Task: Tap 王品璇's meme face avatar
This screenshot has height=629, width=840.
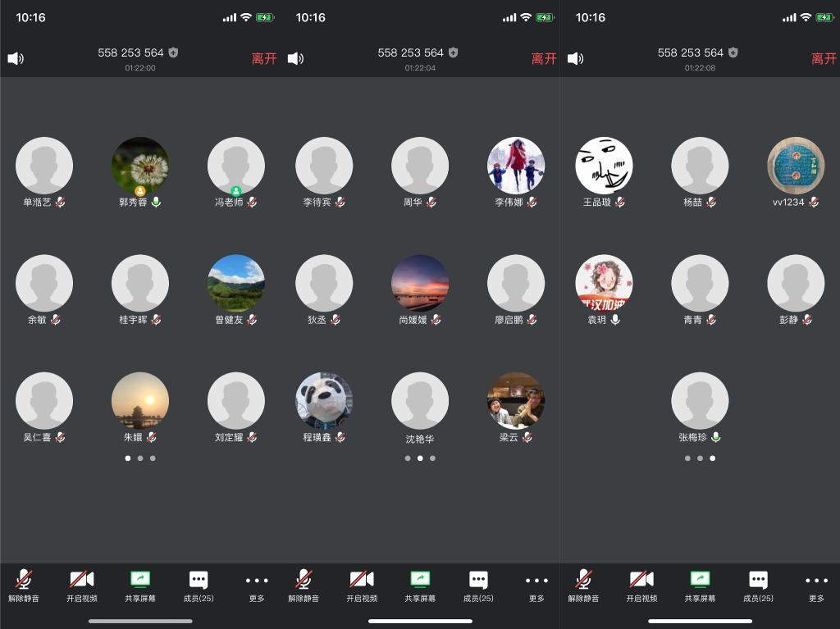Action: click(604, 166)
